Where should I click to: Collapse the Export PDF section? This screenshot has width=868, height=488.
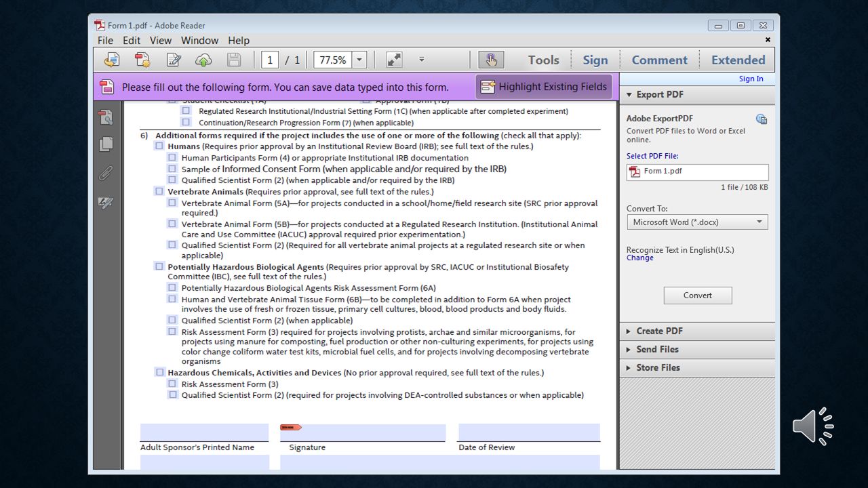[697, 95]
